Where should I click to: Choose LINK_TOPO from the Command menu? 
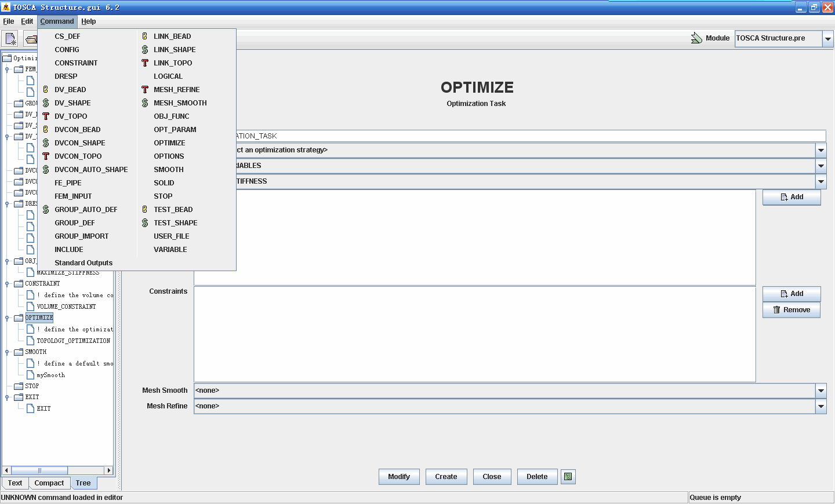click(x=172, y=63)
